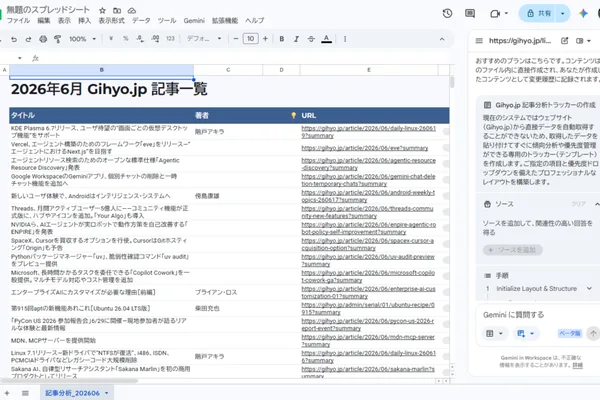The image size is (600, 400).
Task: Redo the last action
Action: click(28, 39)
